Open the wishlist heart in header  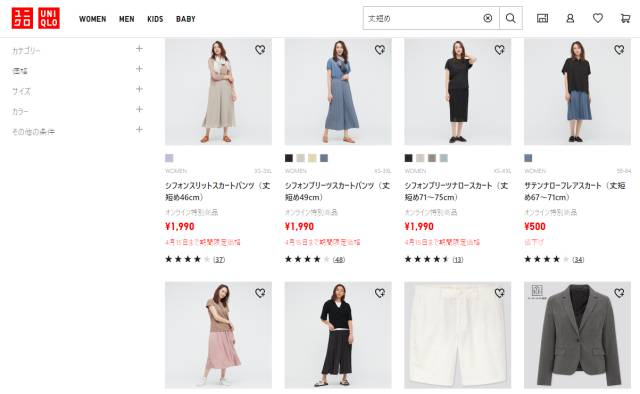[598, 18]
